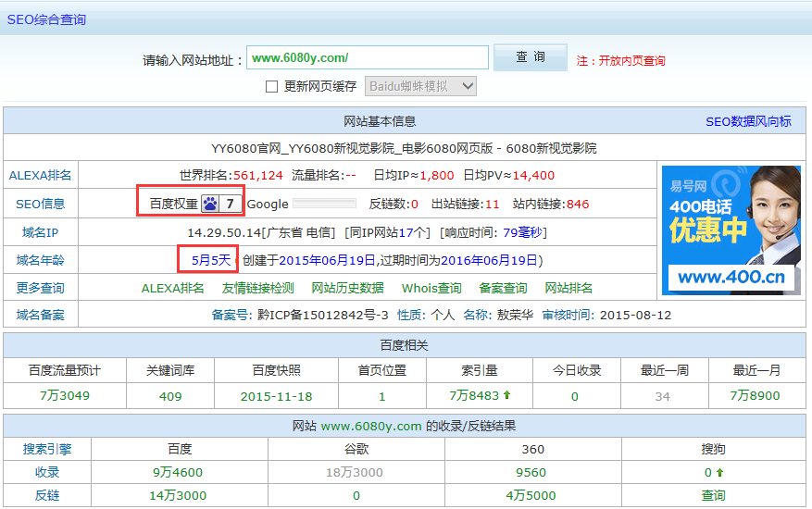812x509 pixels.
Task: Click the 更多查询 row label
Action: (41, 288)
